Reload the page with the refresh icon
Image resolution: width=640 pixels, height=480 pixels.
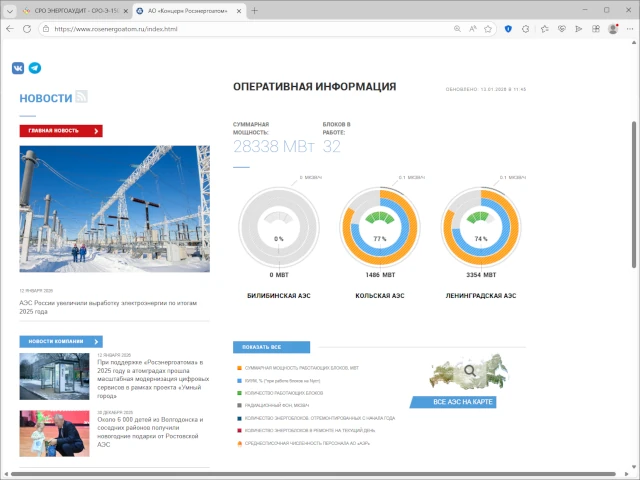tap(27, 29)
